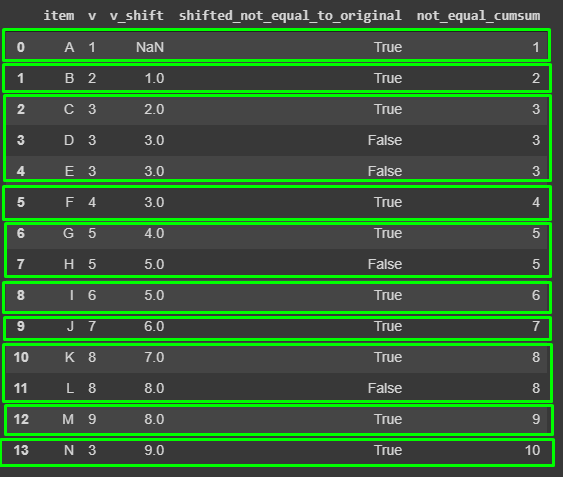Viewport: 563px width, 477px height.
Task: Select the False value in row 11
Action: [x=385, y=388]
